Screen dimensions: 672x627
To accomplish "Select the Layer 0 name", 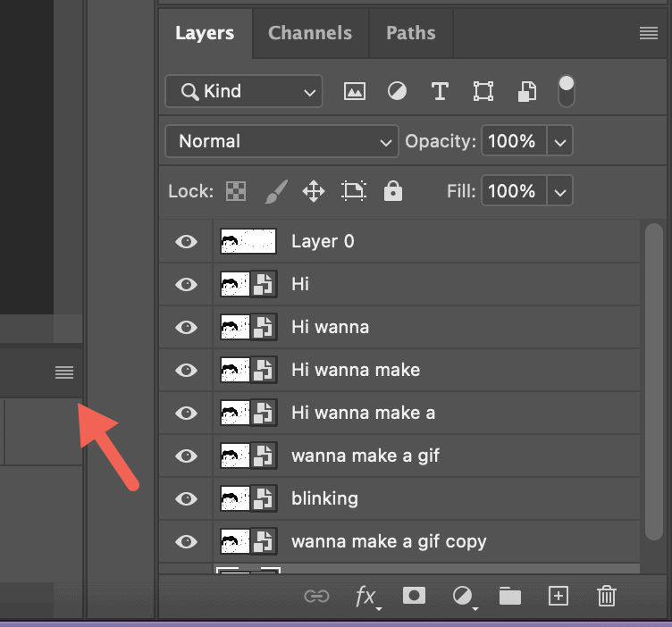I will pos(323,241).
